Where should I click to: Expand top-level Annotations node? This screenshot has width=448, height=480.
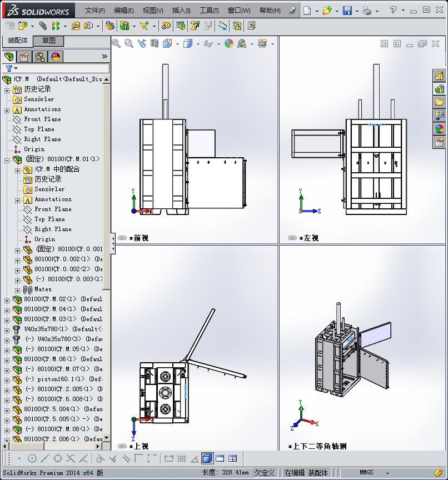pyautogui.click(x=7, y=111)
